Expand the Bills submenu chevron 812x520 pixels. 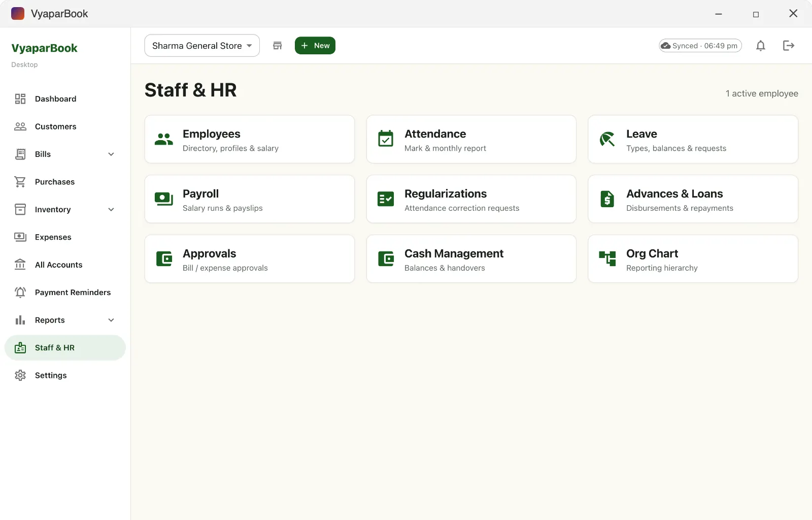click(111, 154)
